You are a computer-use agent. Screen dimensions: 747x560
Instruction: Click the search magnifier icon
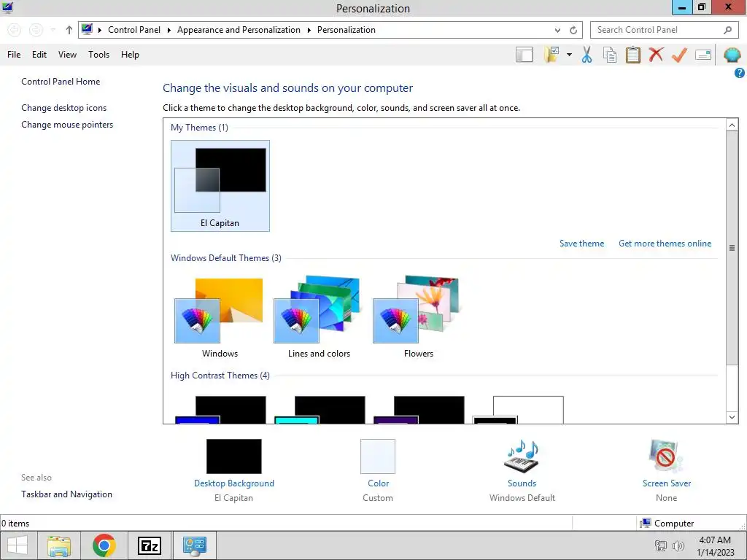(727, 30)
